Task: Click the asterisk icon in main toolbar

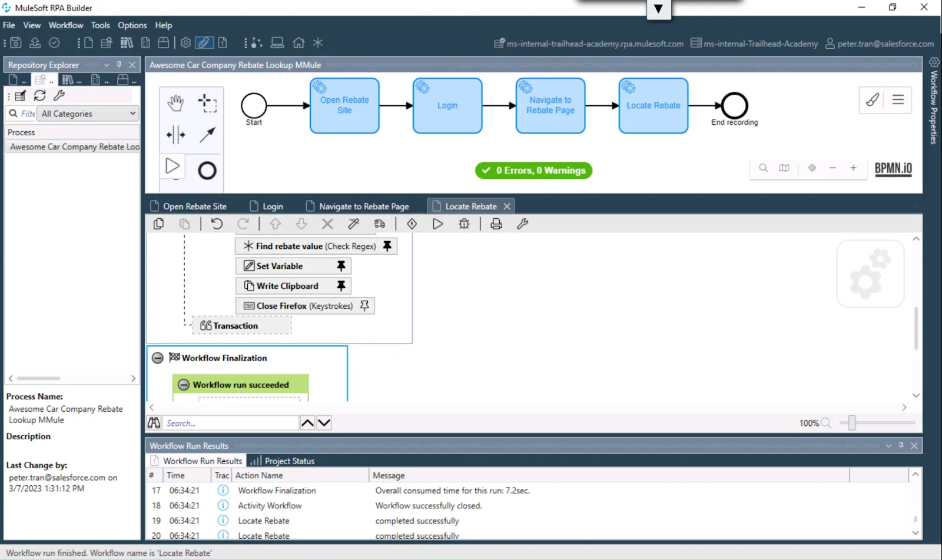Action: (318, 43)
